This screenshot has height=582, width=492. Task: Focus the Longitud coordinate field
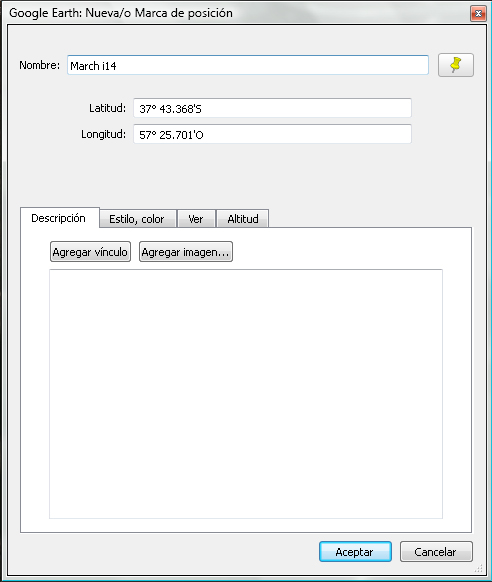[x=272, y=134]
